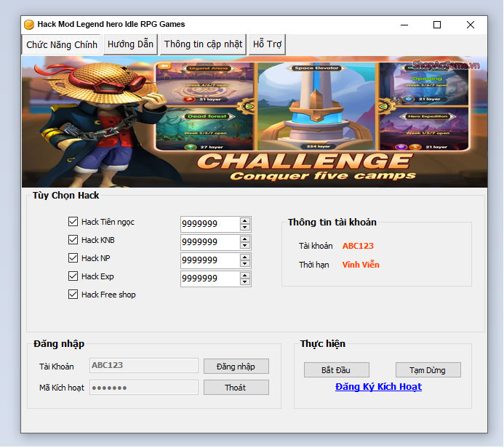
Task: Increase the Hack Tiên ngọc value with up arrow
Action: point(245,221)
